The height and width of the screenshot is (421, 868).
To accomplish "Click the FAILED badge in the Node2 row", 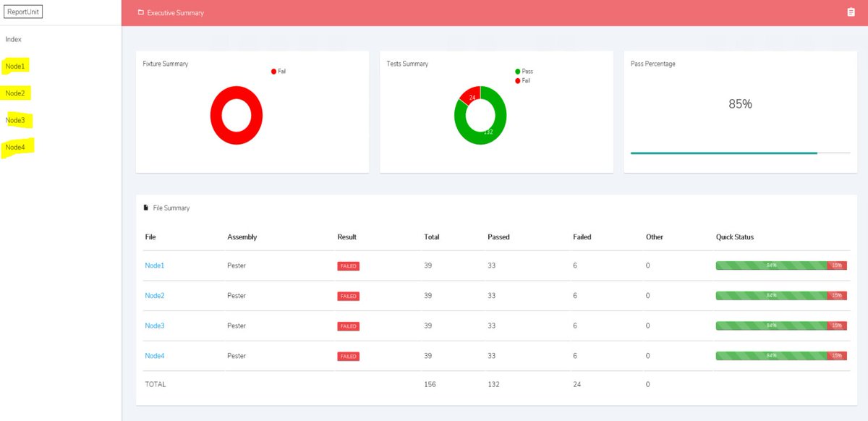I will (x=348, y=296).
